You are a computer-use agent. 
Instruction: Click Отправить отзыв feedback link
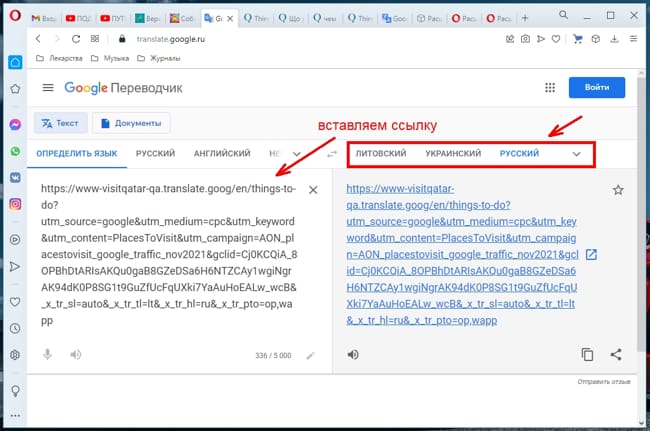(x=604, y=382)
